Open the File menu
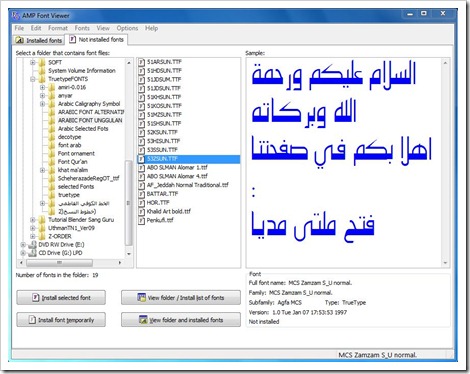 (19, 28)
